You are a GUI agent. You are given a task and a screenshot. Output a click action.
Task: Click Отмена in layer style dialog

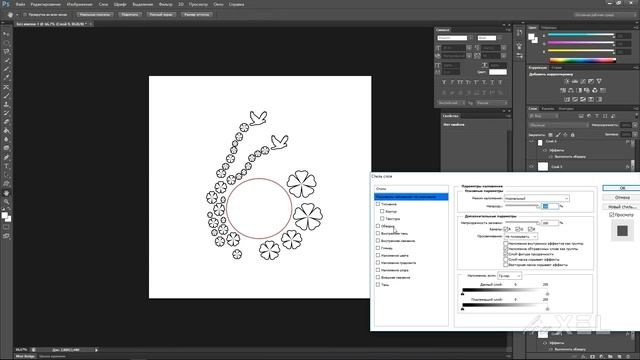tap(622, 198)
